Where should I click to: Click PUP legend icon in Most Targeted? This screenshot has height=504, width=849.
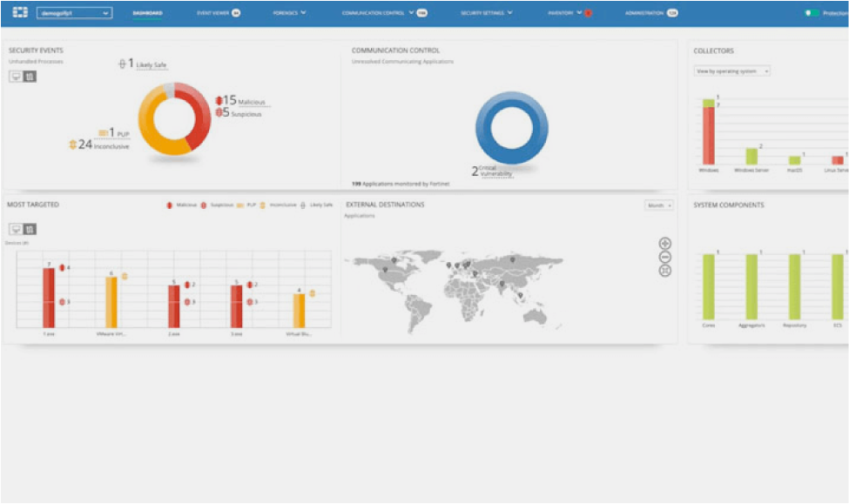coord(239,205)
